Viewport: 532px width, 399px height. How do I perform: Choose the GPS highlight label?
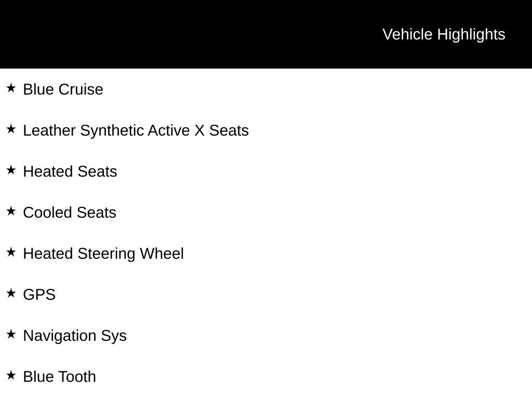click(x=39, y=295)
